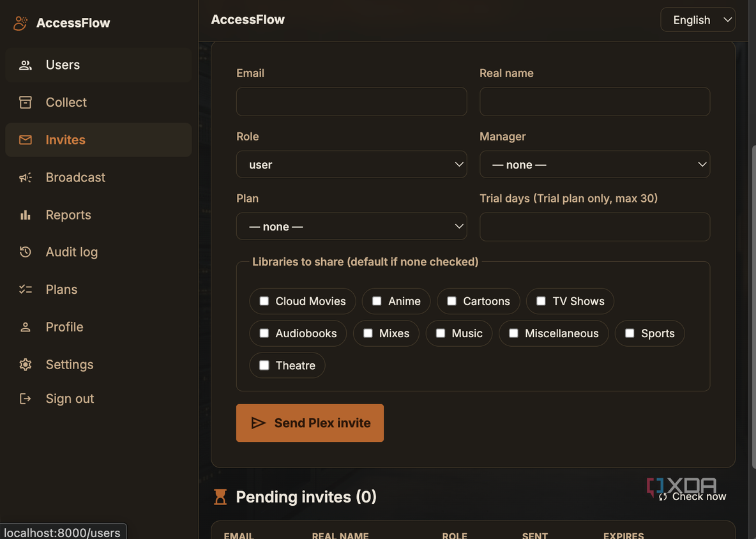Image resolution: width=756 pixels, height=539 pixels.
Task: Click the Send Plex invite button
Action: coord(310,423)
